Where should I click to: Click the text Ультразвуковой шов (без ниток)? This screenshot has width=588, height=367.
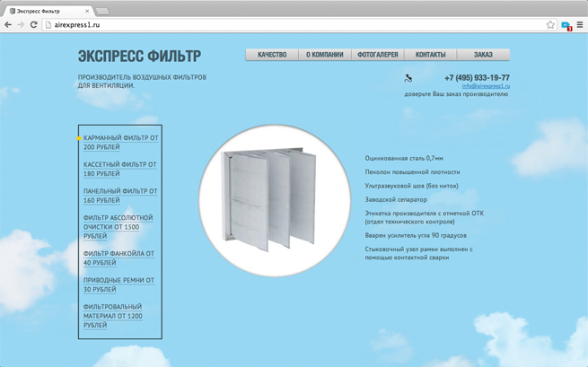(x=411, y=186)
